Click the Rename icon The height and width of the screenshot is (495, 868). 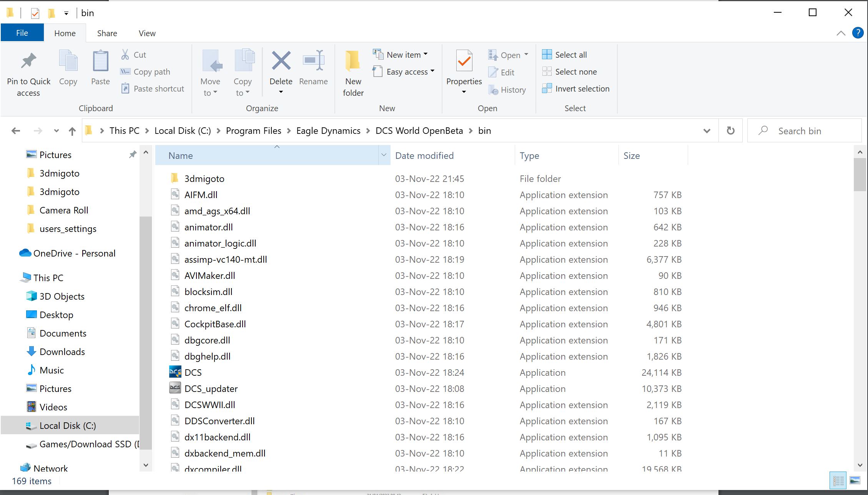pos(313,60)
